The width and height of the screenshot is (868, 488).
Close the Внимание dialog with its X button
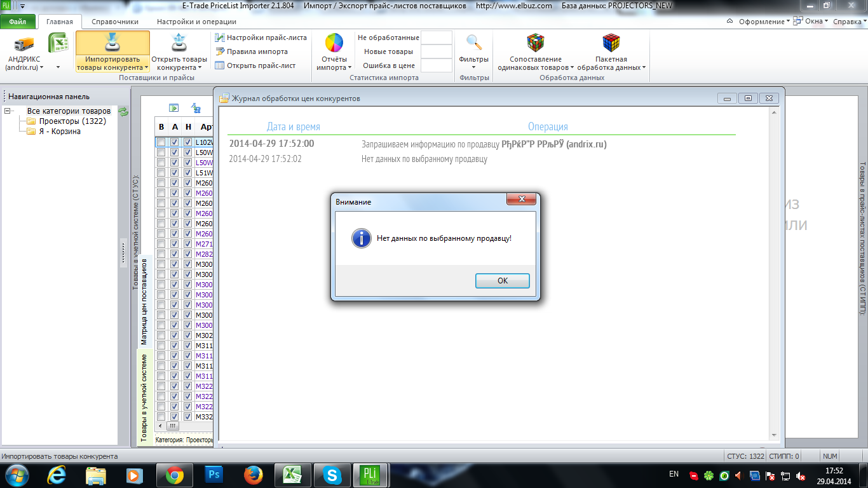click(522, 199)
